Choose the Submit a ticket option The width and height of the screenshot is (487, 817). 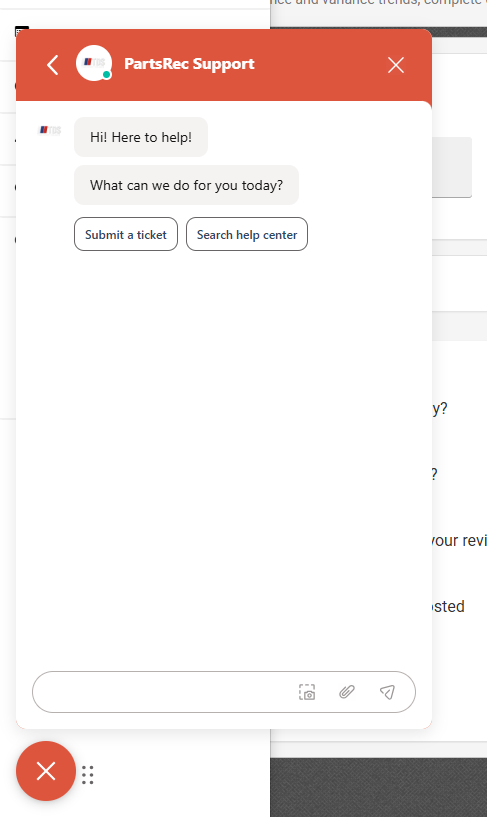click(126, 234)
